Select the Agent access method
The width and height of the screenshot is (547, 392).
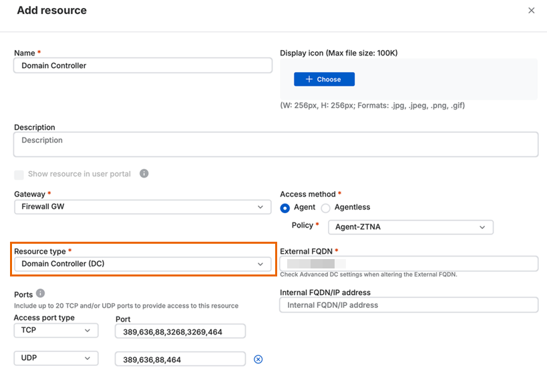click(286, 208)
